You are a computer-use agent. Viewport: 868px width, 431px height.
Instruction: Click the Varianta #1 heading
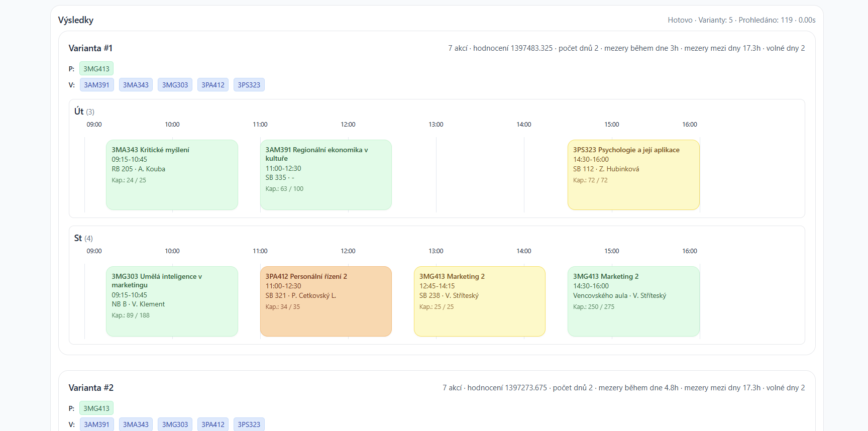[90, 48]
